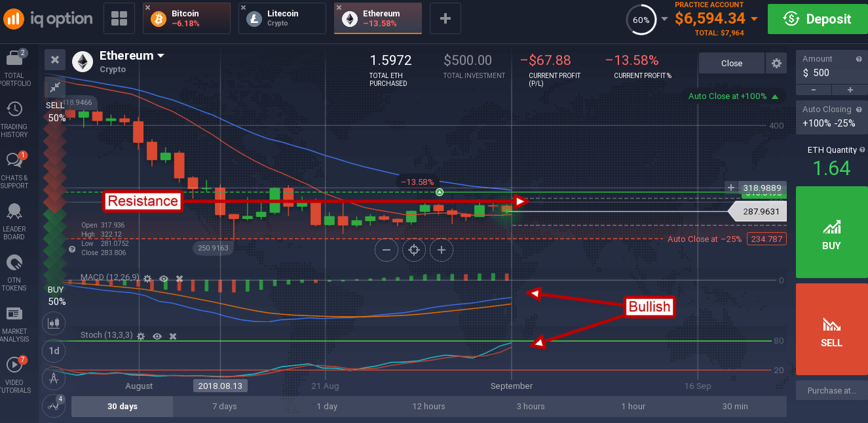
Task: Click the 287.9631 current price label
Action: (x=758, y=211)
